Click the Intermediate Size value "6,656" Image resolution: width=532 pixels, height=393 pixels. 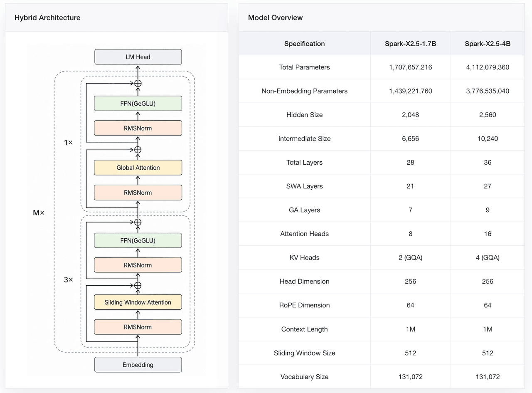tap(411, 138)
